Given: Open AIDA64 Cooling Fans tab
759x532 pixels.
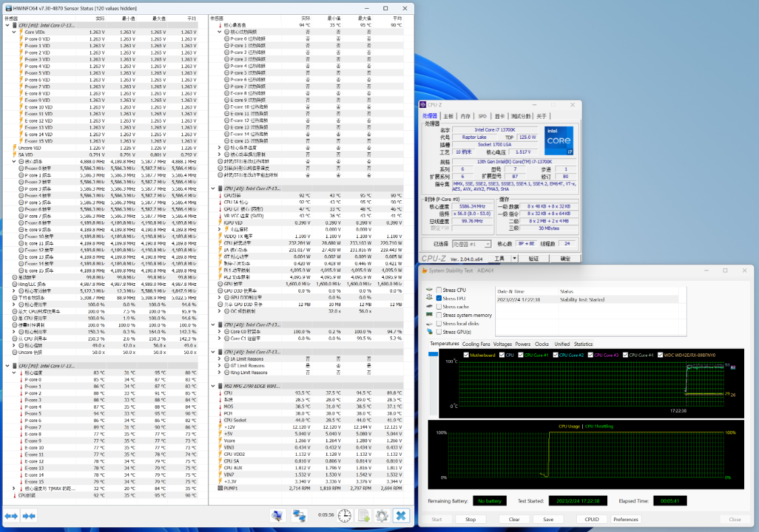Looking at the screenshot, I should click(476, 344).
